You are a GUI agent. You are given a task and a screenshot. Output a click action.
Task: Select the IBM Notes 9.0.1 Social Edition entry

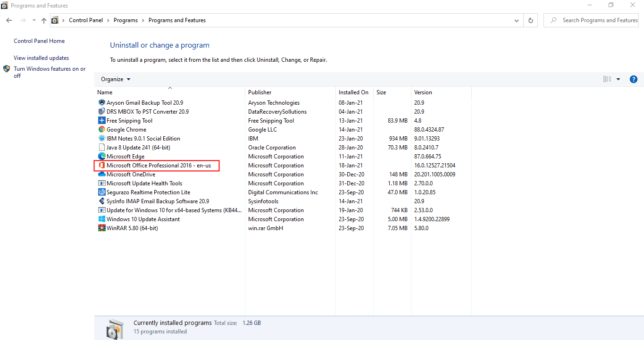pos(143,138)
